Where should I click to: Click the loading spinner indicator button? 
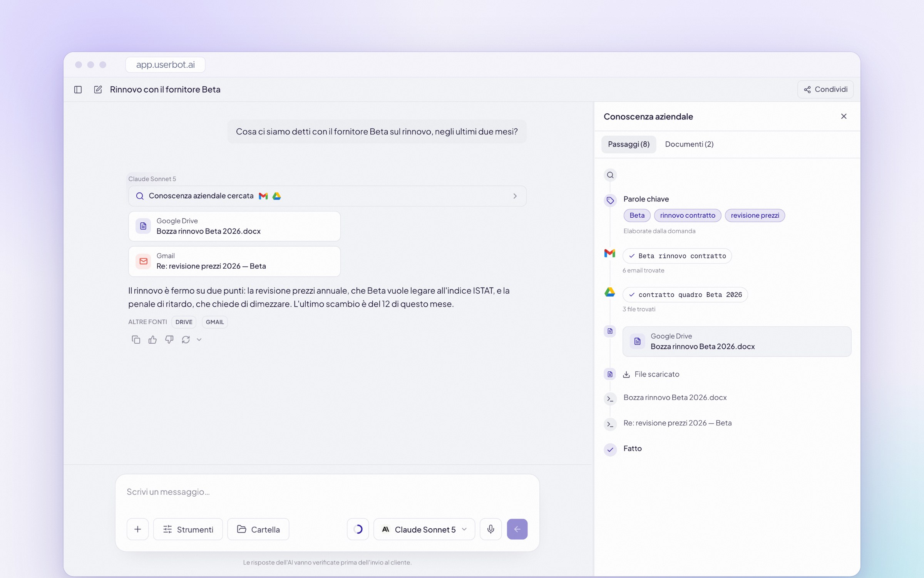358,529
